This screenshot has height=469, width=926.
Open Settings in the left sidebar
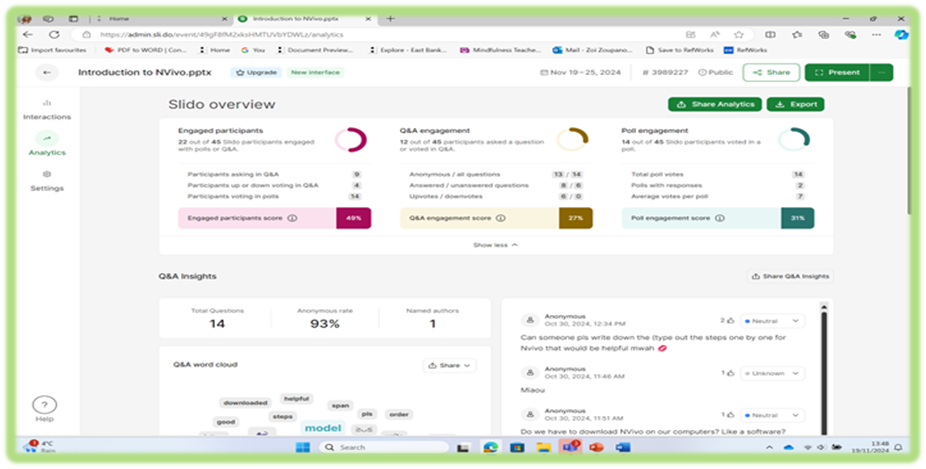[47, 181]
